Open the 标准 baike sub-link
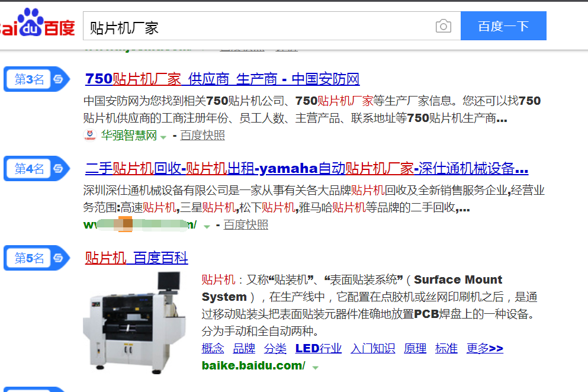The image size is (588, 392). [446, 349]
